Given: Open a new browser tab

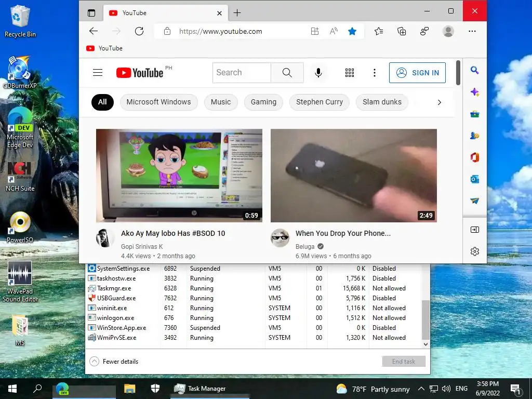Looking at the screenshot, I should (237, 13).
